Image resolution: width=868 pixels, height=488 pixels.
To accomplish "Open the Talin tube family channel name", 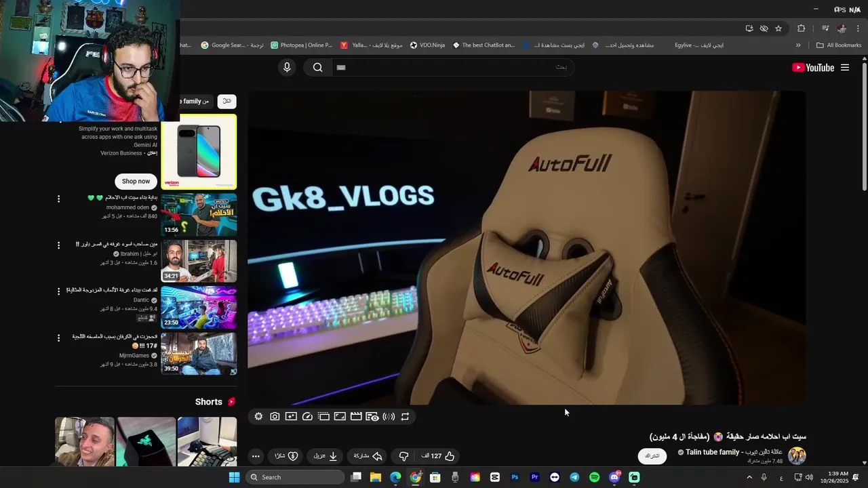I will tap(734, 452).
